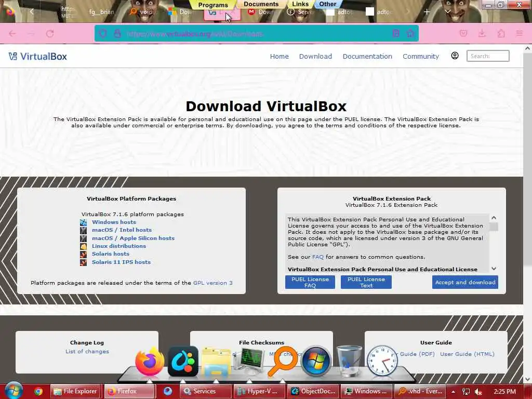532x399 pixels.
Task: Download Windows hosts package
Action: [114, 222]
